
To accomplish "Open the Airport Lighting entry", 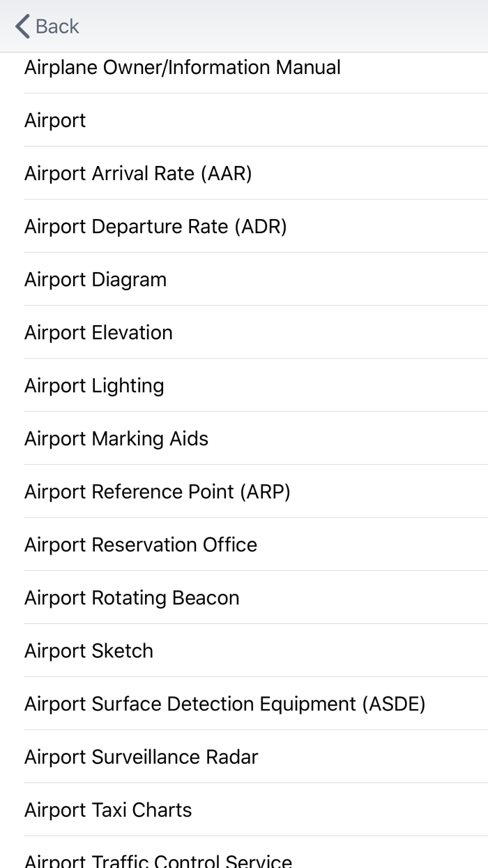I will pyautogui.click(x=93, y=385).
